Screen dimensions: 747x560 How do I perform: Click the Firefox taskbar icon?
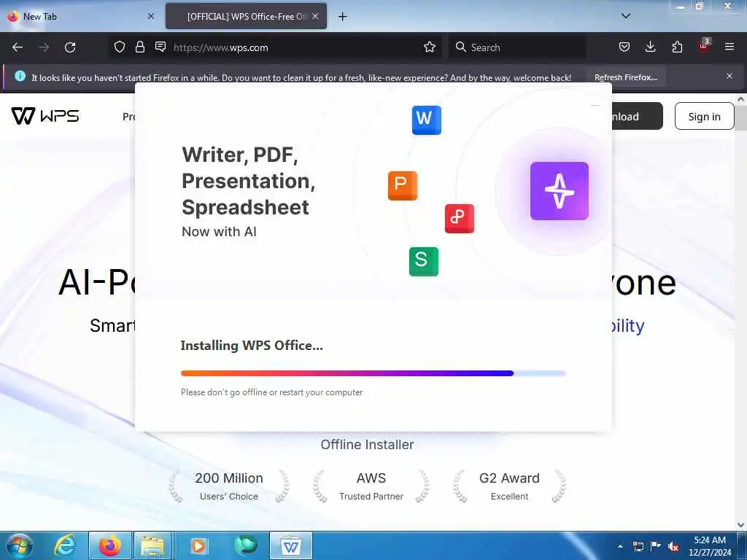[109, 545]
